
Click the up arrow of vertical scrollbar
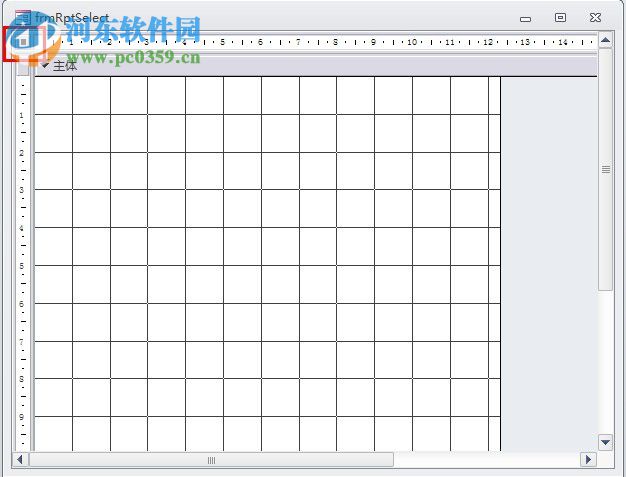605,40
